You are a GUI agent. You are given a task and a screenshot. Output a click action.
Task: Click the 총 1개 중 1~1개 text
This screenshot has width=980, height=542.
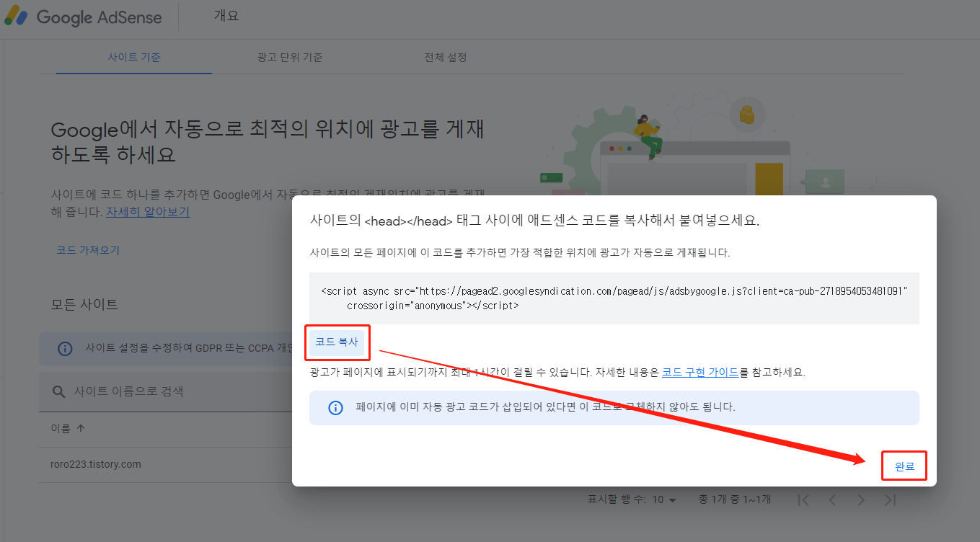pyautogui.click(x=735, y=499)
